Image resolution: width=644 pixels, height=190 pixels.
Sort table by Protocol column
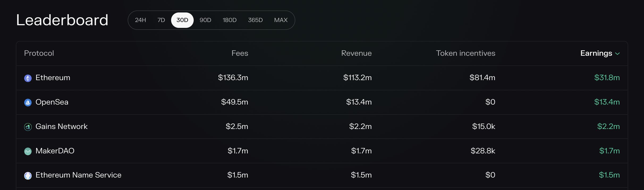(39, 53)
